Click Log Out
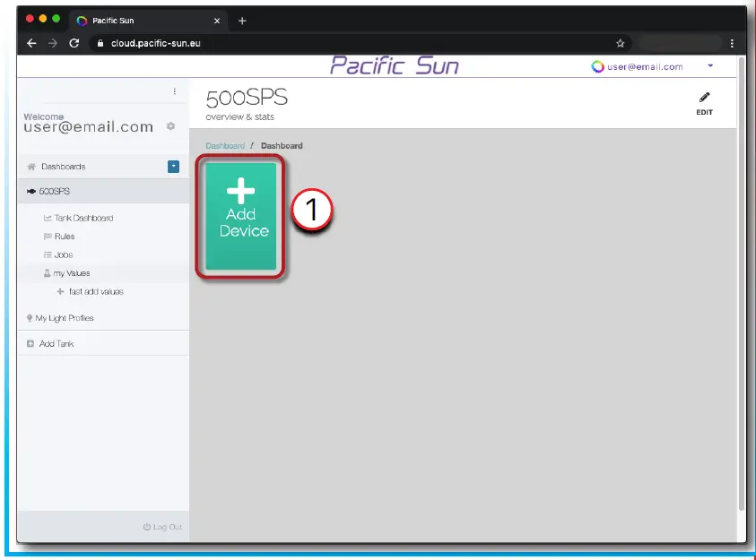The width and height of the screenshot is (756, 560). [168, 527]
